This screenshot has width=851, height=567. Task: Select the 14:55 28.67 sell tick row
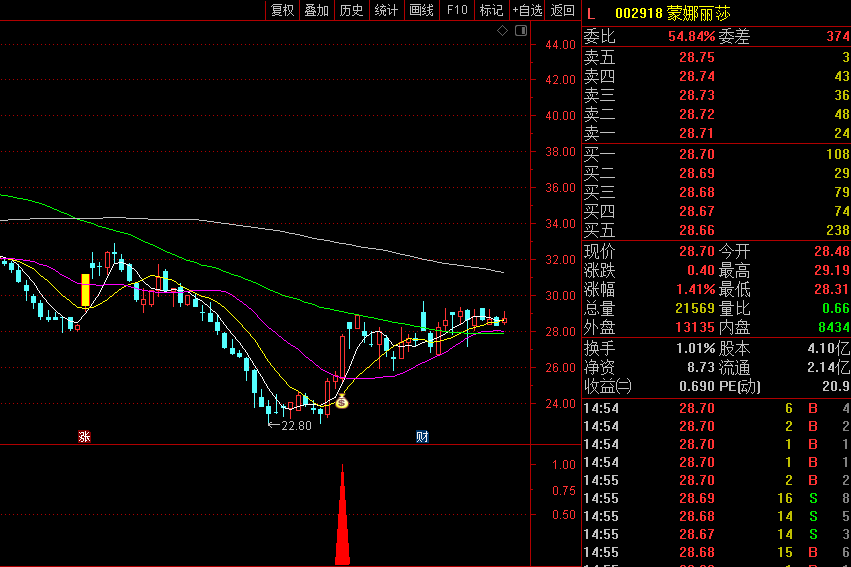click(x=716, y=535)
